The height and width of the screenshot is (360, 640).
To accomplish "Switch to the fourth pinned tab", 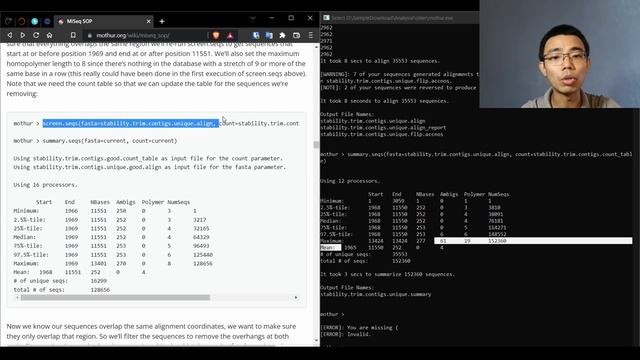I will pyautogui.click(x=47, y=21).
